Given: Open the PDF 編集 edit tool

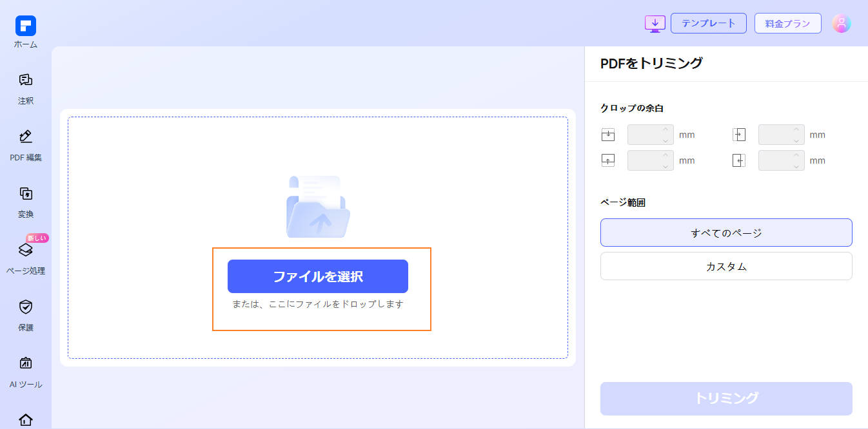Looking at the screenshot, I should click(26, 146).
